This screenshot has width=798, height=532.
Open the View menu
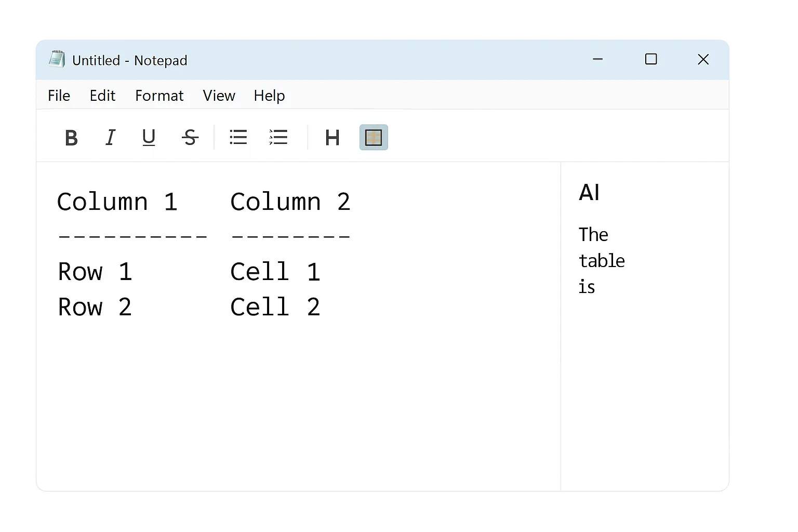[219, 96]
